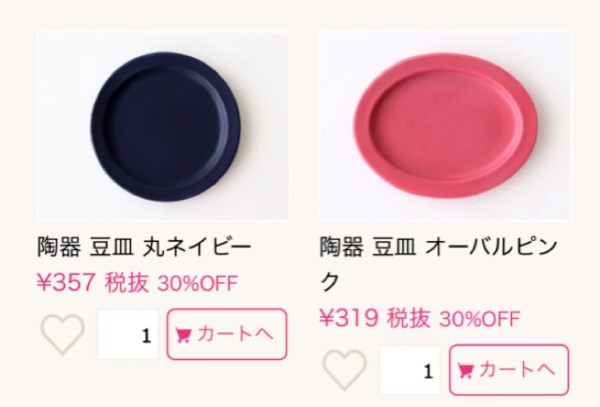Click wrapped ク character of the pink plate title
The width and height of the screenshot is (600, 407).
(330, 282)
